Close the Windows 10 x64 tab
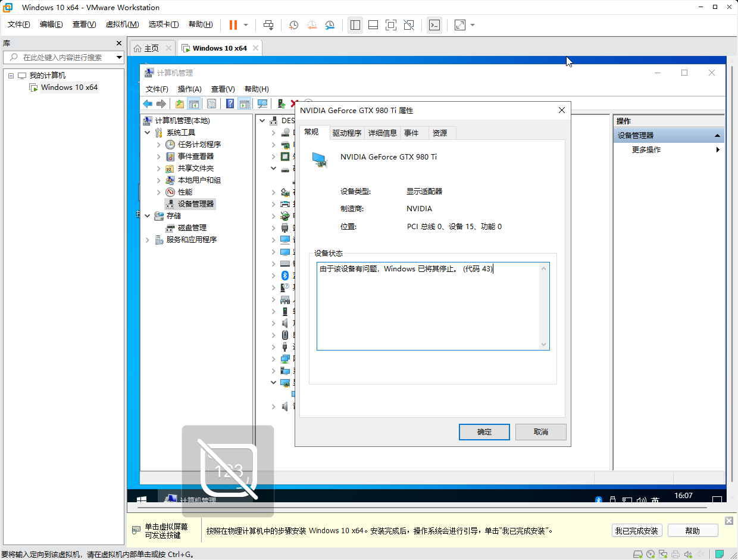This screenshot has width=738, height=560. coord(256,48)
